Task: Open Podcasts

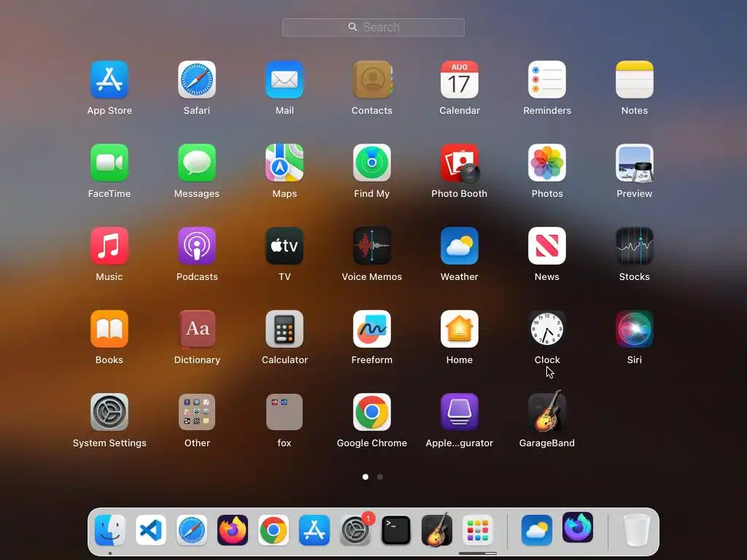Action: pos(197,246)
